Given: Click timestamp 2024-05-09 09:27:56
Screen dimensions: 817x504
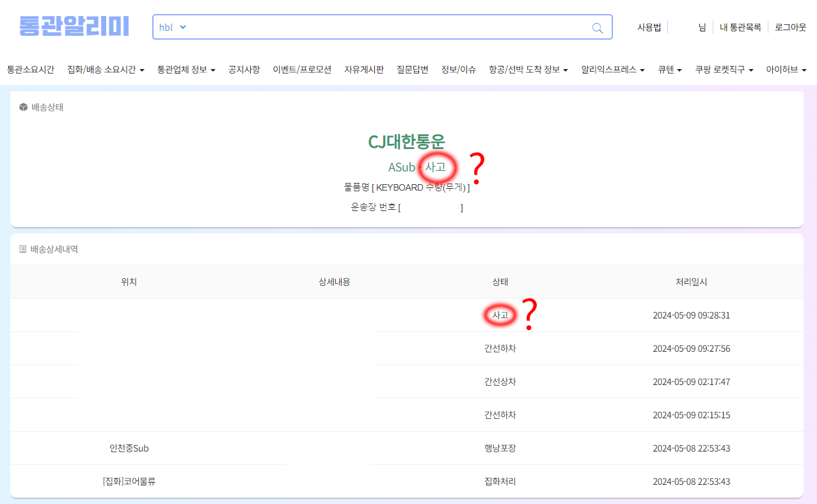Looking at the screenshot, I should click(691, 349).
